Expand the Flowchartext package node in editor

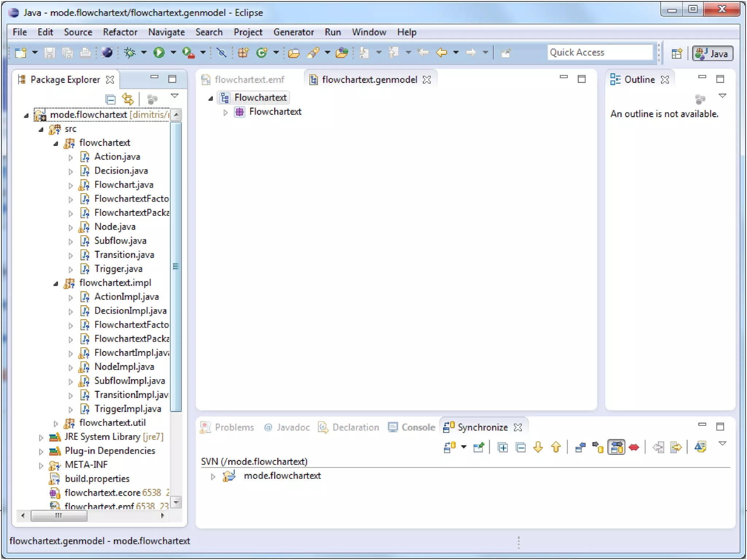point(225,112)
